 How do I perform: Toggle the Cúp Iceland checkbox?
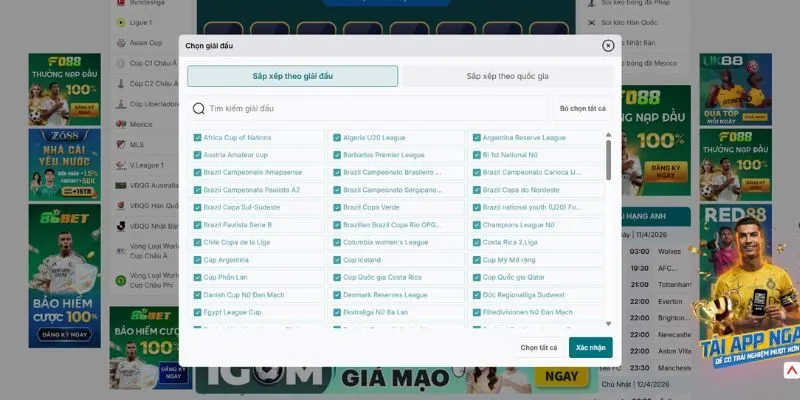(x=337, y=260)
